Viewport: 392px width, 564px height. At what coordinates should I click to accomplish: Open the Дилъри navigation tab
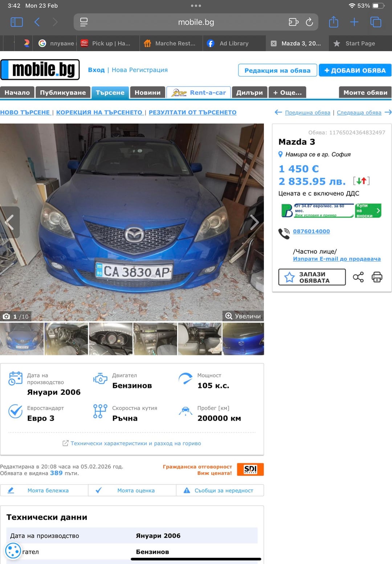[x=249, y=93]
